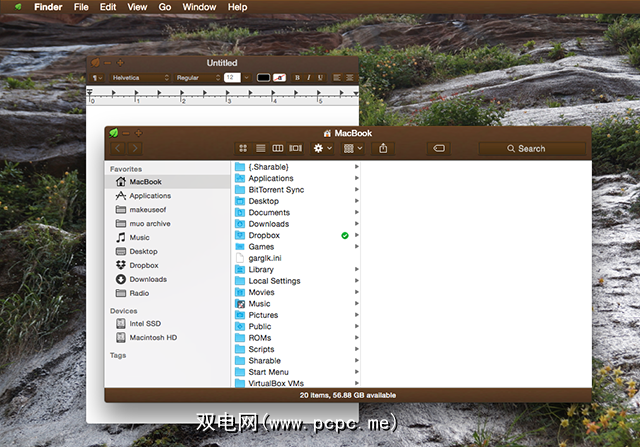Expand the Pictures folder arrow
Viewport: 640px width, 447px height.
coord(356,315)
